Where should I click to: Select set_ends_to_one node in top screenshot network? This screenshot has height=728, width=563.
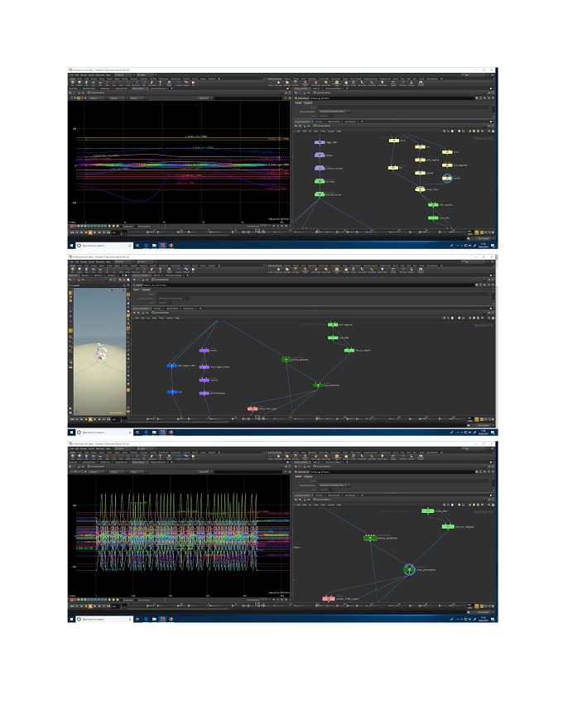pos(320,194)
